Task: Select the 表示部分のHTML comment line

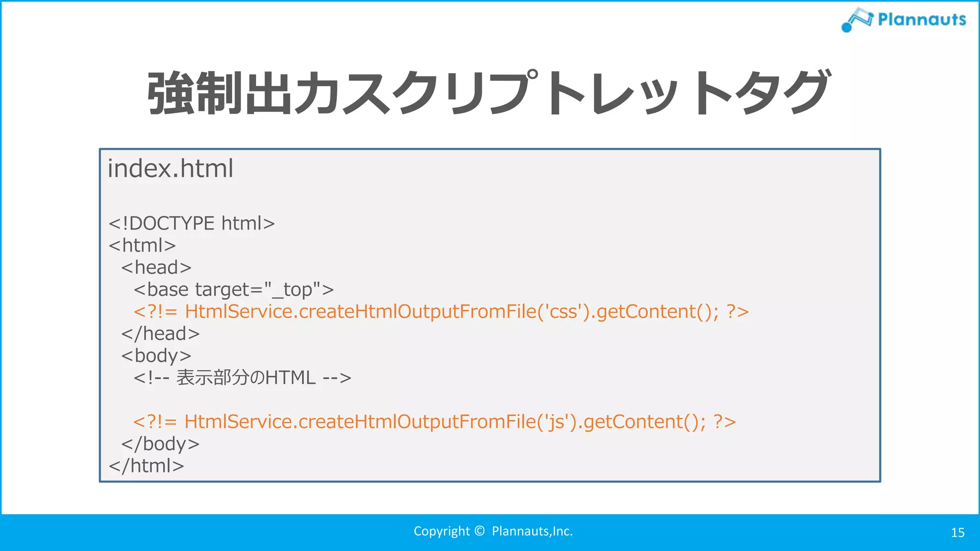Action: click(242, 378)
